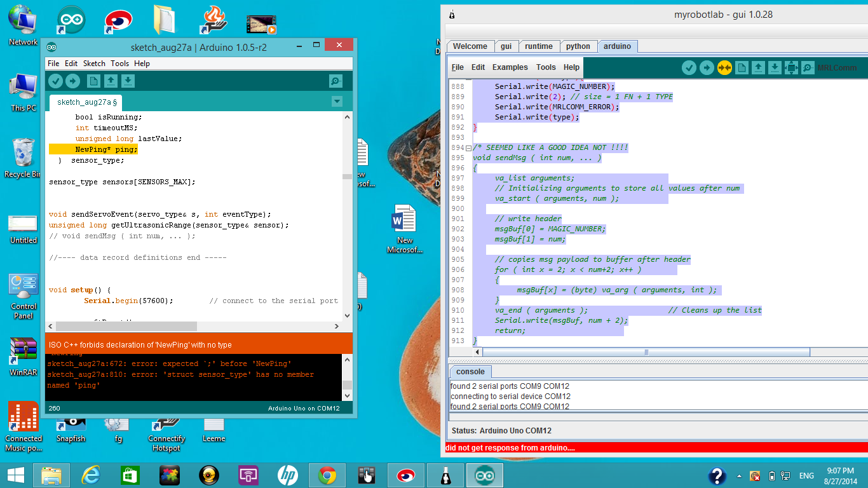Click Verify checkmark in Arduino IDE toolbar

pos(55,81)
